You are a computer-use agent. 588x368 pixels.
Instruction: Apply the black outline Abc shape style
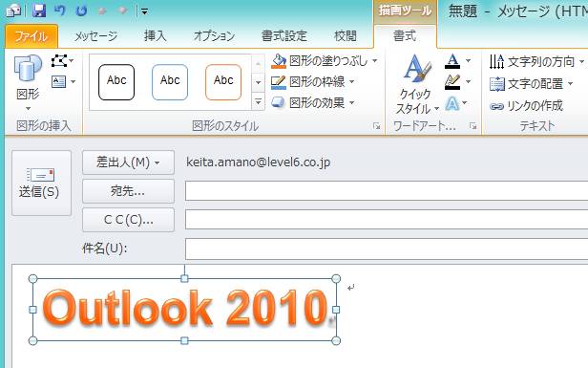coord(116,82)
